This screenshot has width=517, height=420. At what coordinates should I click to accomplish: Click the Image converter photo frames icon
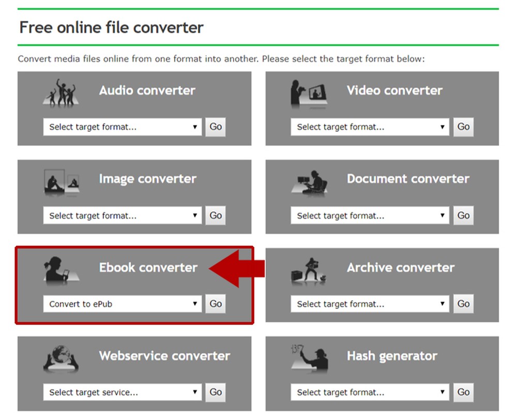click(x=60, y=182)
